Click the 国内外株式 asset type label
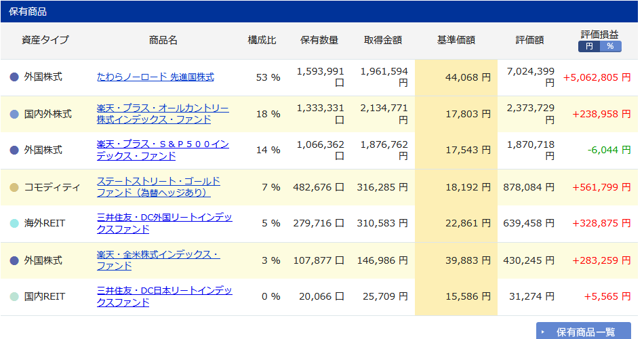644x339 pixels. [48, 114]
